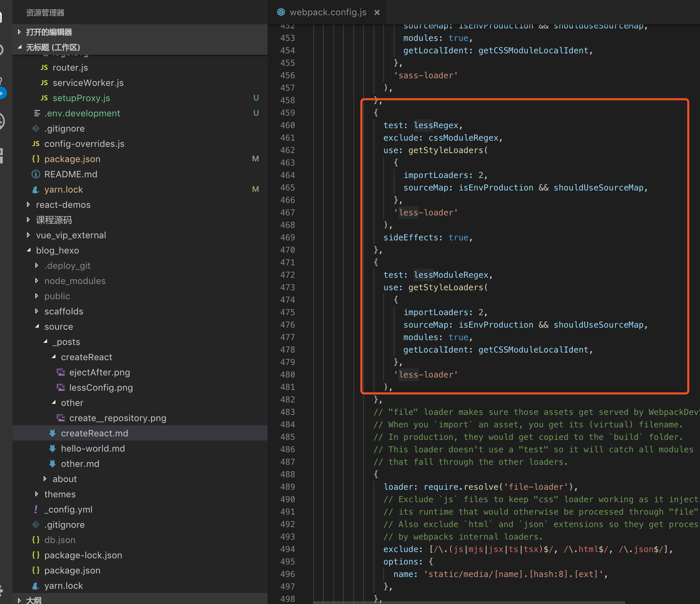Open the Debug view in activity bar
Viewport: 700px width, 604px height.
click(x=2, y=121)
